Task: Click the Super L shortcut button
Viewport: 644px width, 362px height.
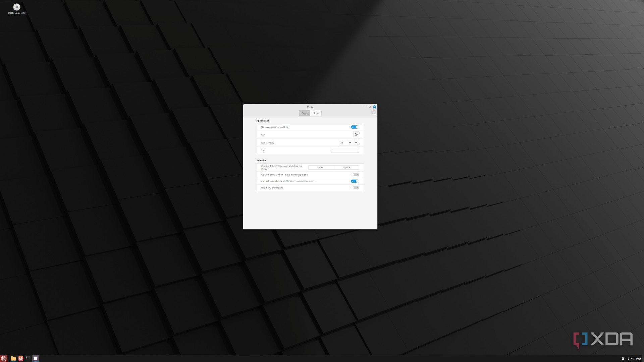Action: click(321, 167)
